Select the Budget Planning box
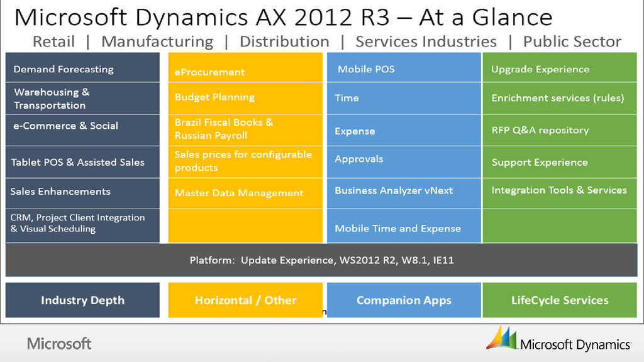Viewport: 644px width, 362px height. [245, 99]
